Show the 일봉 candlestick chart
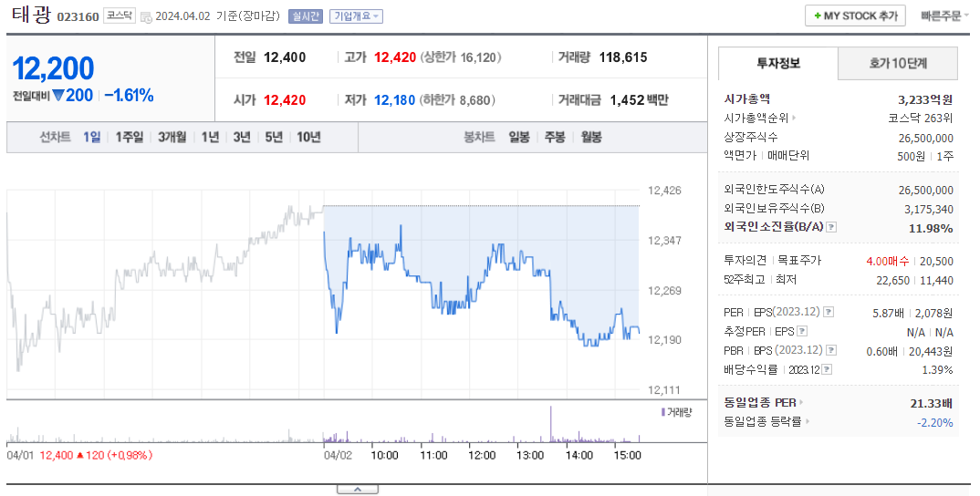The image size is (980, 496). pyautogui.click(x=519, y=137)
